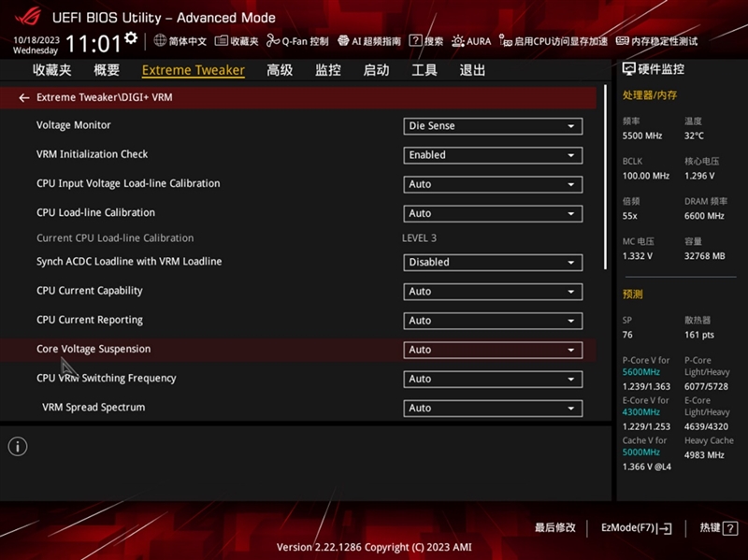Expand VRM Spread Spectrum dropdown
Screen dimensions: 748x560
(x=493, y=408)
